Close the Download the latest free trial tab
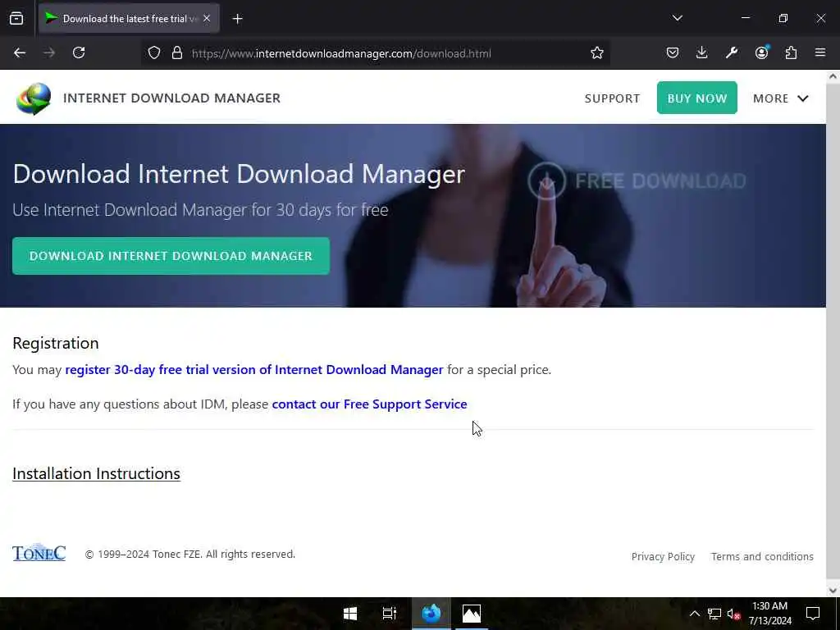 click(x=207, y=19)
